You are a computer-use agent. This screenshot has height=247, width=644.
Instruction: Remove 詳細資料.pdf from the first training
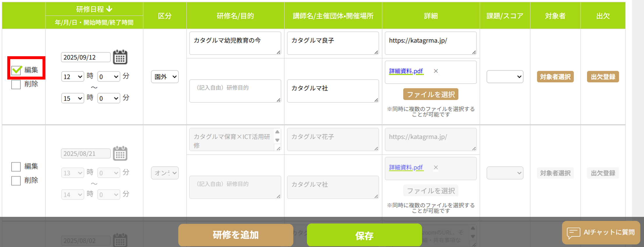[x=436, y=71]
